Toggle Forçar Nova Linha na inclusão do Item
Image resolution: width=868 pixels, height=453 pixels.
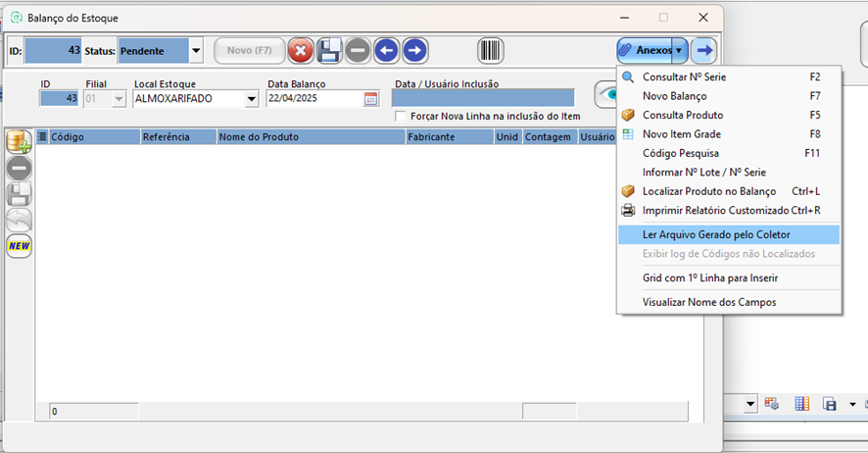(x=401, y=117)
